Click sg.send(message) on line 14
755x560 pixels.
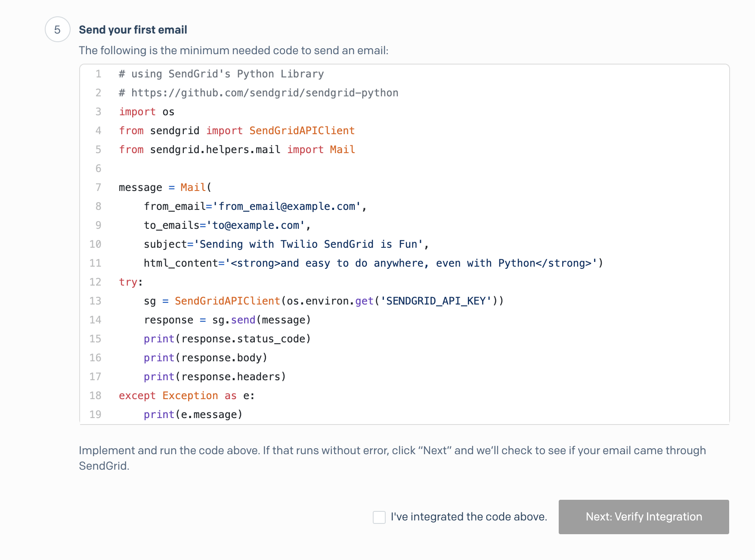click(x=260, y=320)
